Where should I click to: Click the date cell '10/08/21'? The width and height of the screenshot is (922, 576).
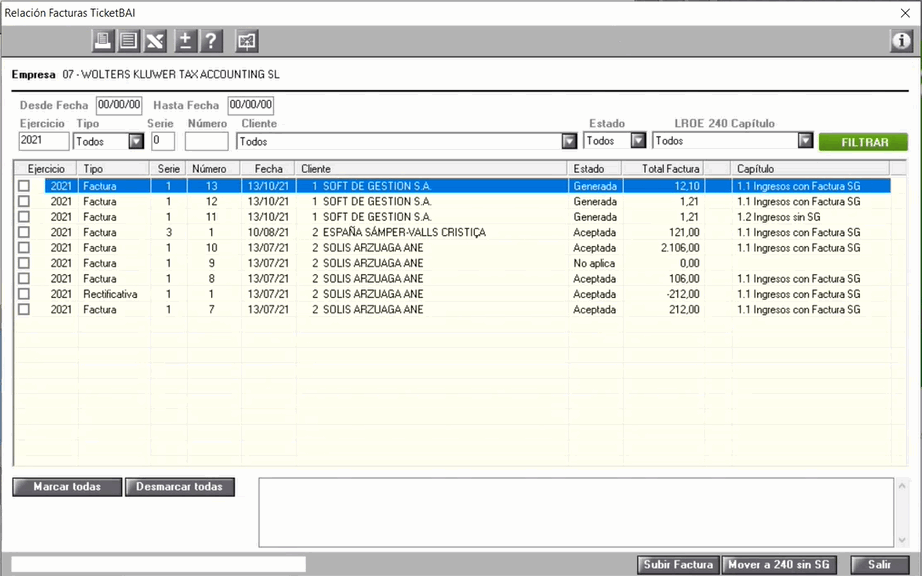pos(268,232)
